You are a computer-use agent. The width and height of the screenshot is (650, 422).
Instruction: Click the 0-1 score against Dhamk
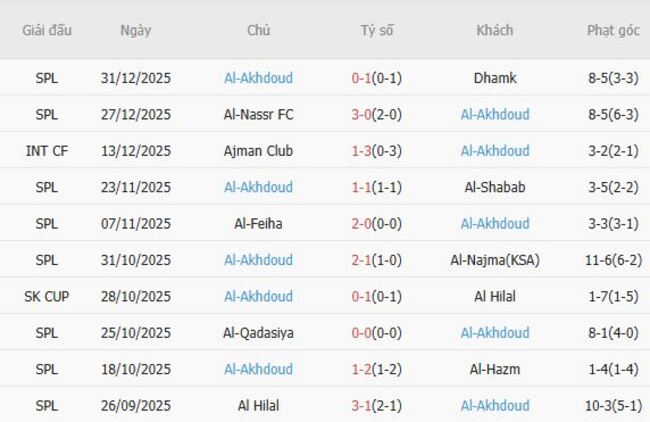362,78
